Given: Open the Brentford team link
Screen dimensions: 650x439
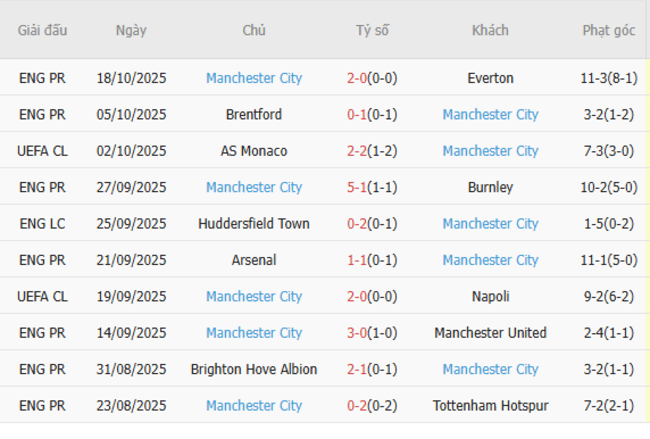Looking at the screenshot, I should (254, 115).
